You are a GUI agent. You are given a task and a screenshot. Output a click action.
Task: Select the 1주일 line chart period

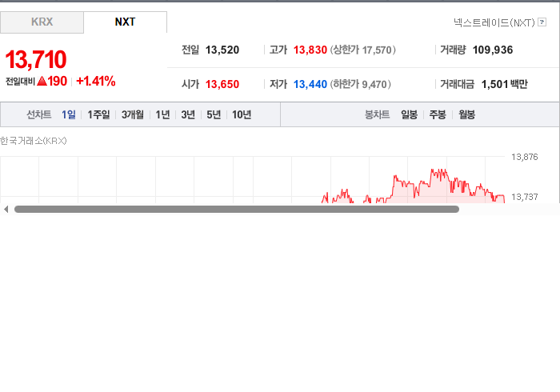coord(98,114)
